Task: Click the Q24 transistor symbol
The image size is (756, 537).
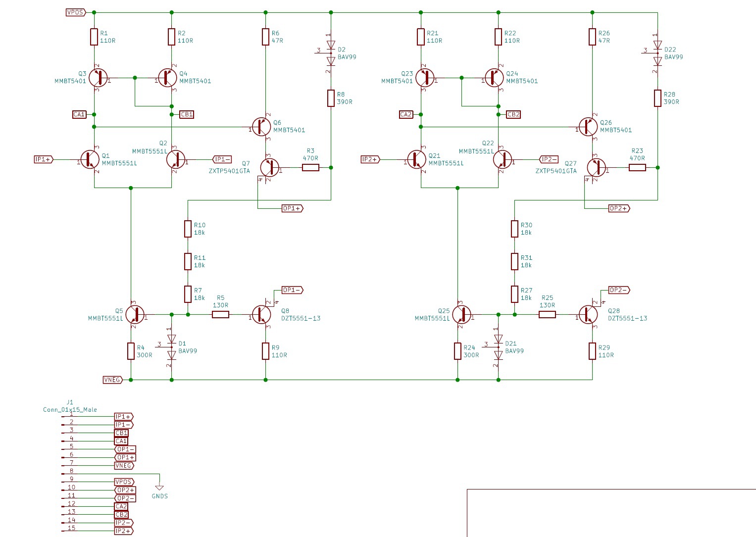Action: tap(495, 78)
